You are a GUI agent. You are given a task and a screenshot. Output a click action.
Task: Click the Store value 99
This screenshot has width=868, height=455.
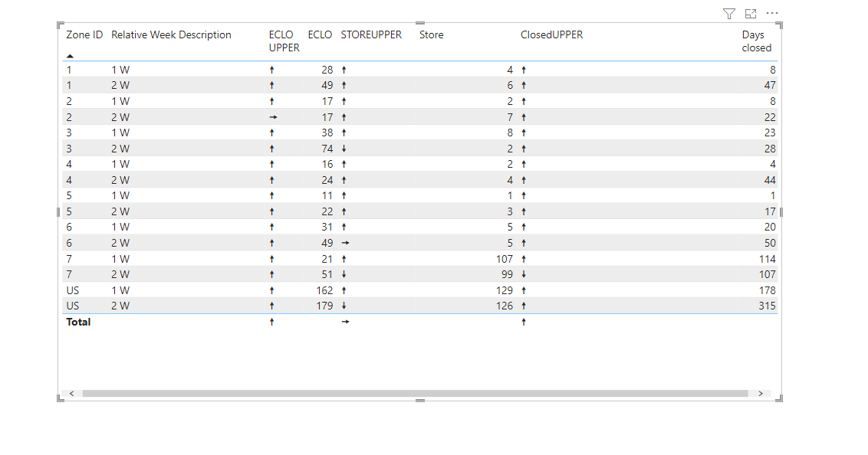click(507, 274)
